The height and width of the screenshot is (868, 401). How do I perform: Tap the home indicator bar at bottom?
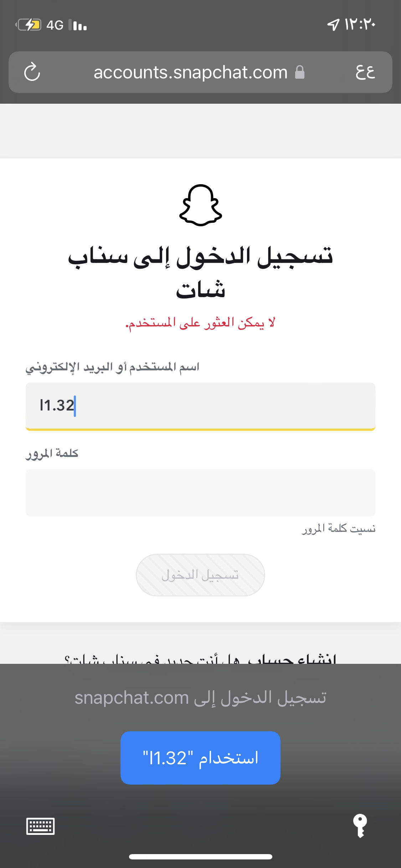click(x=200, y=857)
